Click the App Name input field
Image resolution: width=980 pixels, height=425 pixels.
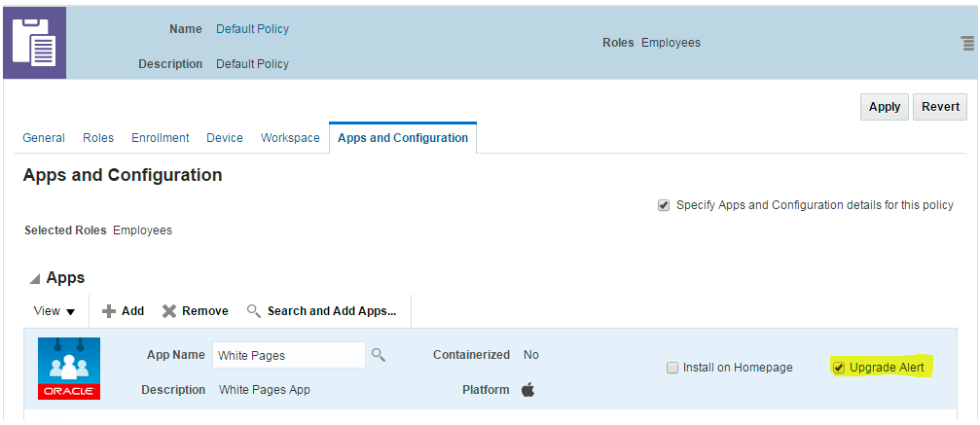coord(289,355)
